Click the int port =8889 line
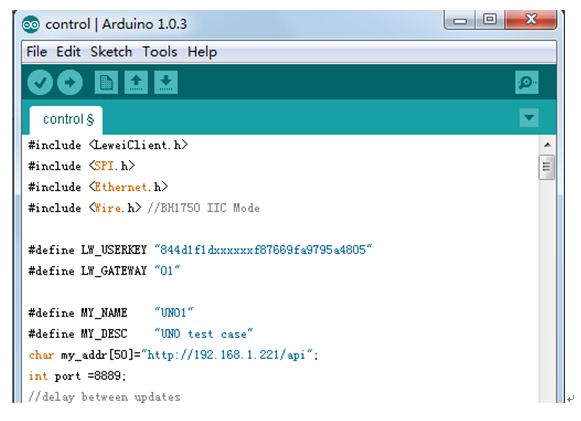581x421 pixels. tap(77, 376)
